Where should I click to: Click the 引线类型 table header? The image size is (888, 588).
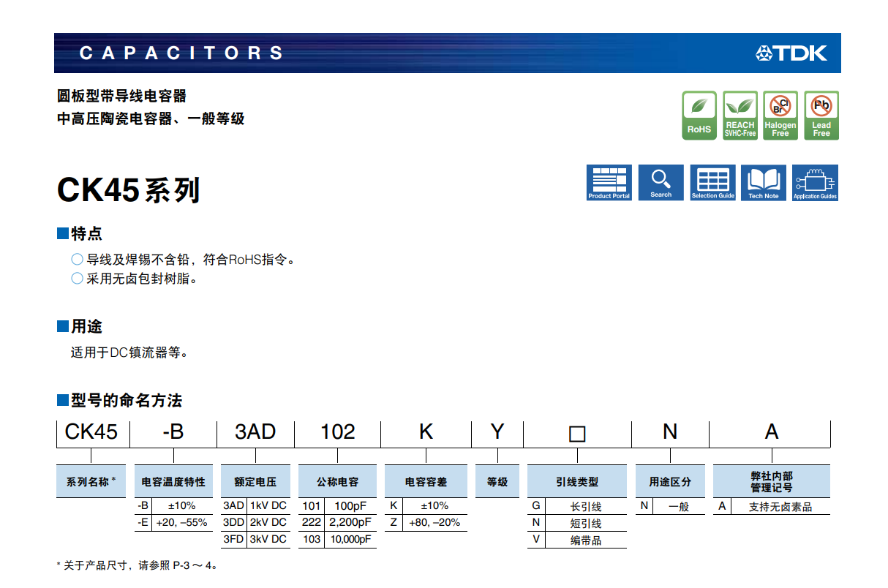tap(576, 482)
